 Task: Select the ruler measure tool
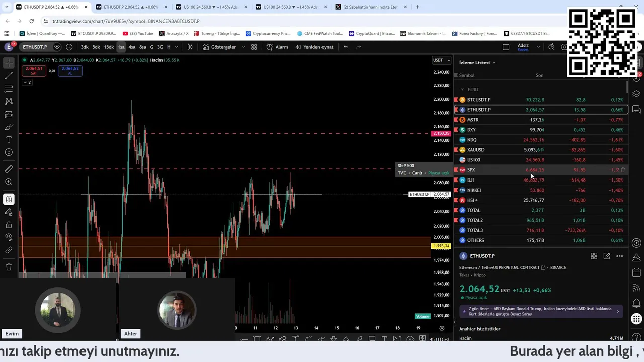tap(9, 169)
